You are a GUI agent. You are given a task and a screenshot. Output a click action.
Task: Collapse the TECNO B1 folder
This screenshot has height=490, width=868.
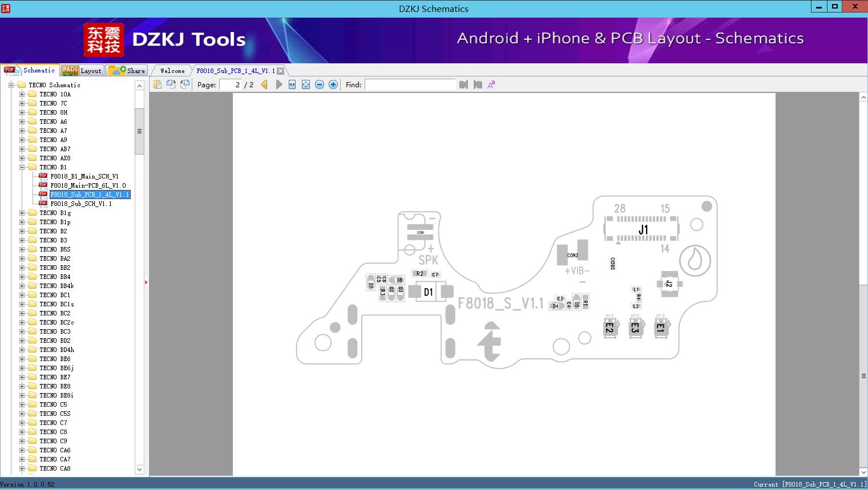22,167
